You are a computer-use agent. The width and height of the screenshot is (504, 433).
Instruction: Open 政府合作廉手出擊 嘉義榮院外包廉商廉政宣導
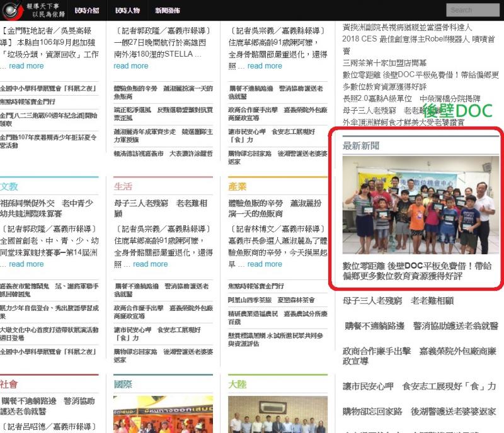pos(414,354)
